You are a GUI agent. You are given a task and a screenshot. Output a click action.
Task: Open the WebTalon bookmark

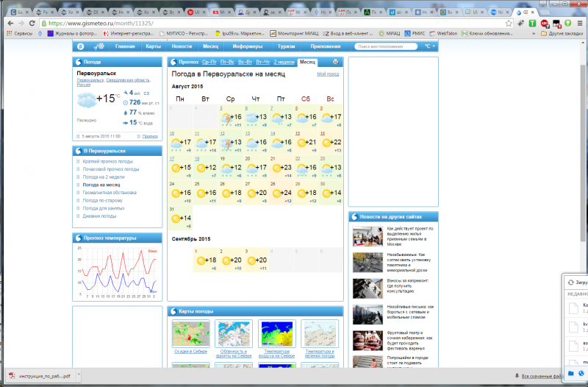click(x=444, y=33)
